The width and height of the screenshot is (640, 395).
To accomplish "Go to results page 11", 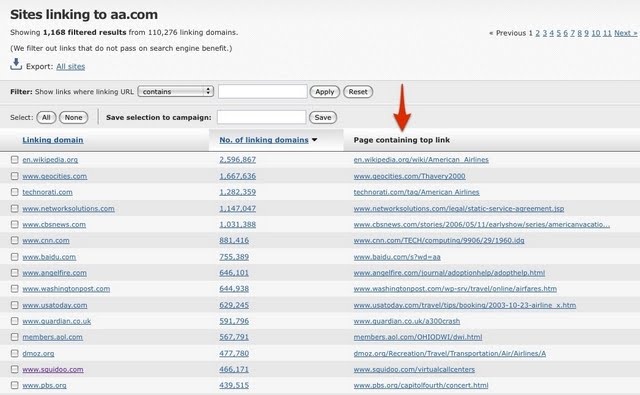I will click(x=607, y=33).
